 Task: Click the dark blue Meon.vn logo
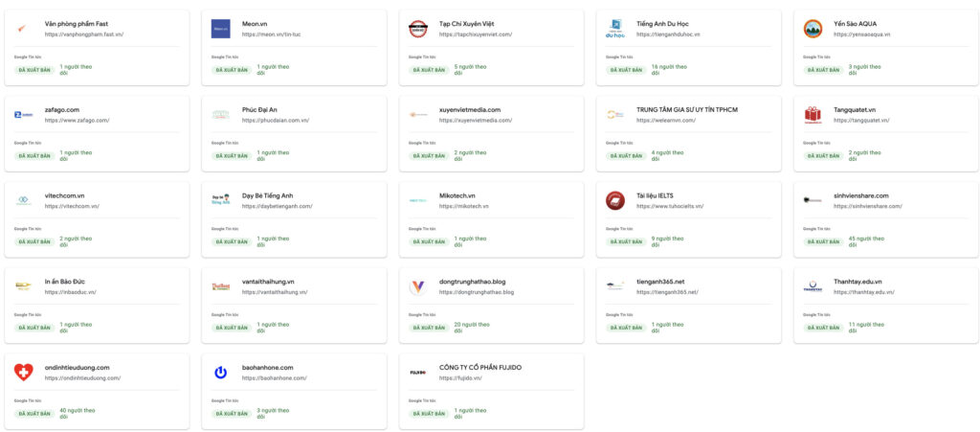pyautogui.click(x=220, y=29)
